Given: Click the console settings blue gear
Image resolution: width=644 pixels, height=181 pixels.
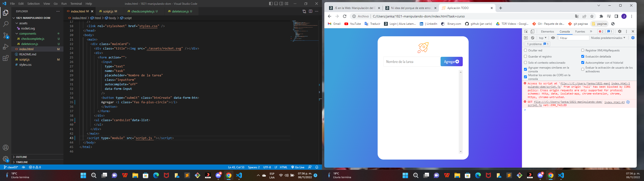Looking at the screenshot, I should coord(633,38).
